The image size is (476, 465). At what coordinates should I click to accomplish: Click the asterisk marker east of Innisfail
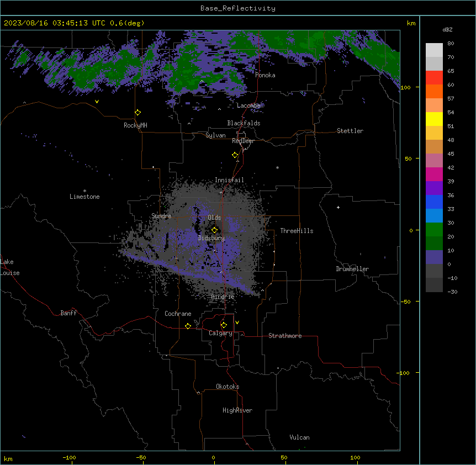[x=277, y=167]
